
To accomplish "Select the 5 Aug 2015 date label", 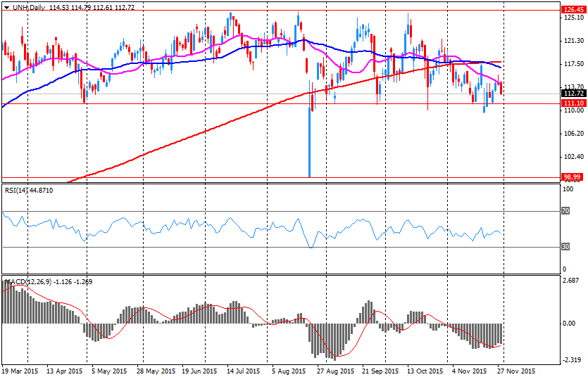I will coord(289,371).
